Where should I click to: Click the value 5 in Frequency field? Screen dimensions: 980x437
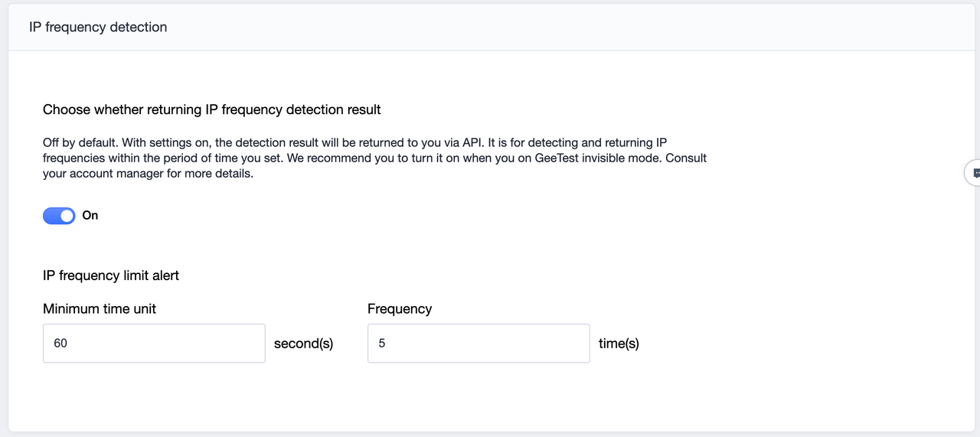[382, 344]
